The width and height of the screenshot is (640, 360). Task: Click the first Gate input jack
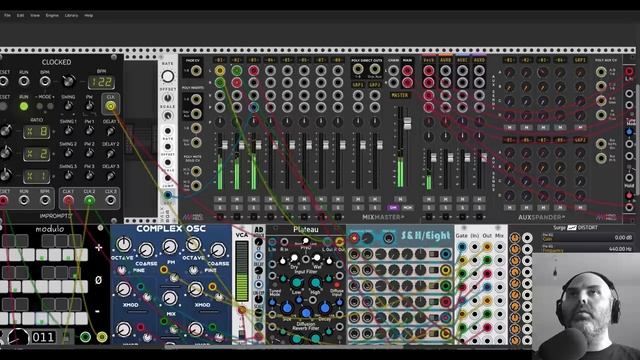[462, 247]
